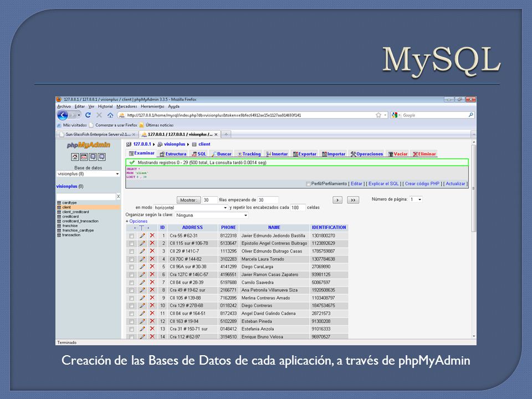Open the Base de datos visionplus dropdown

pyautogui.click(x=88, y=173)
